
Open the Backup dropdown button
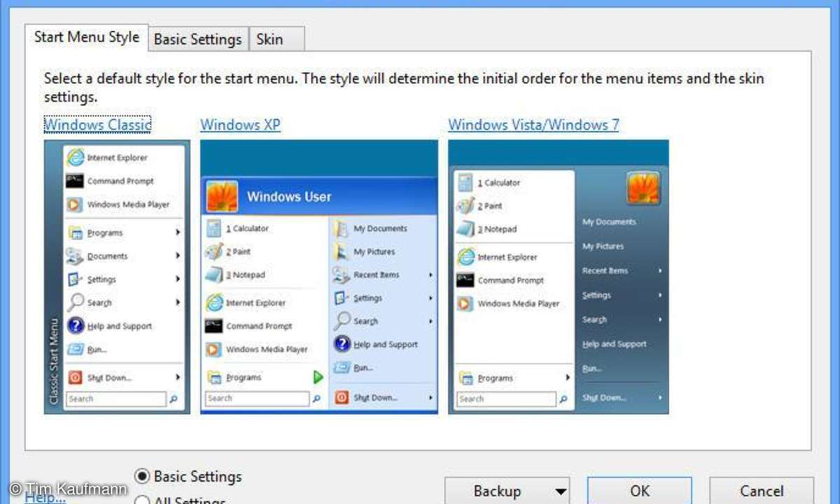click(507, 491)
